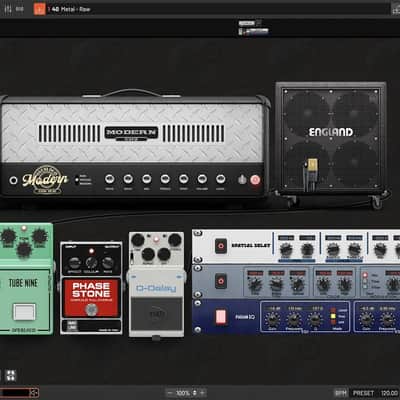Select the bottom radio option on gray rack

(x=365, y=287)
